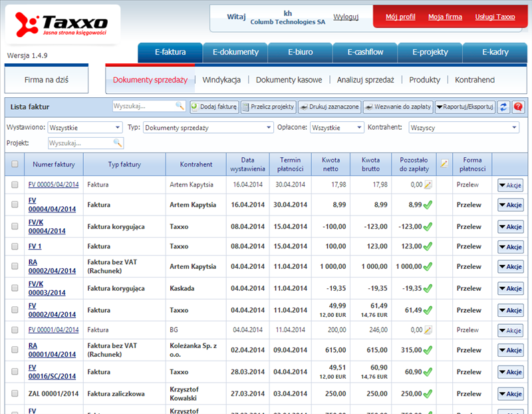
Task: Open Akcje menu for ZAL 00001/2014
Action: point(510,394)
